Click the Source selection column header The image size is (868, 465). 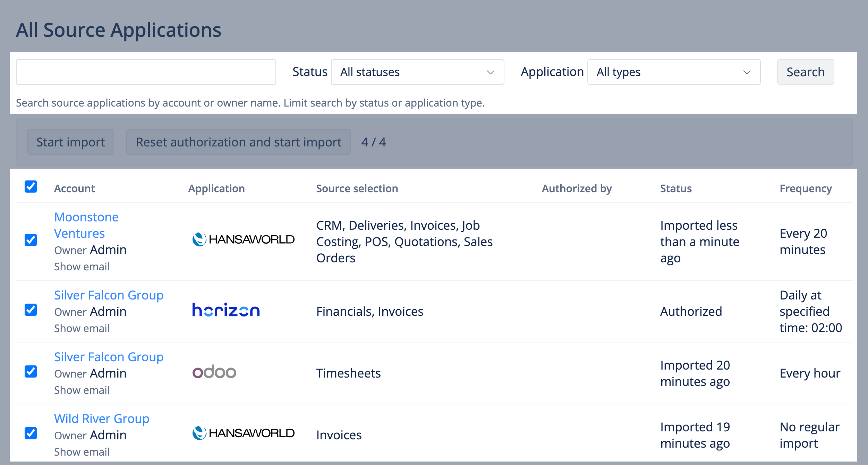click(357, 188)
